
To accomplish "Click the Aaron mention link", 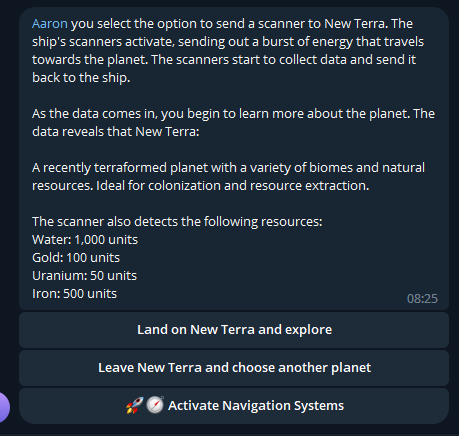I will click(x=50, y=24).
